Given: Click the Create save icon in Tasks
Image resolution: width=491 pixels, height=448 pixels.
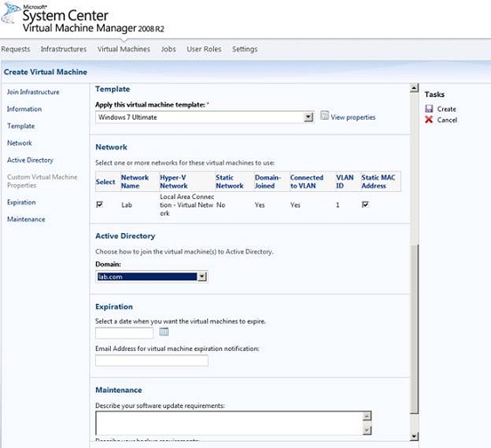Looking at the screenshot, I should [x=429, y=108].
